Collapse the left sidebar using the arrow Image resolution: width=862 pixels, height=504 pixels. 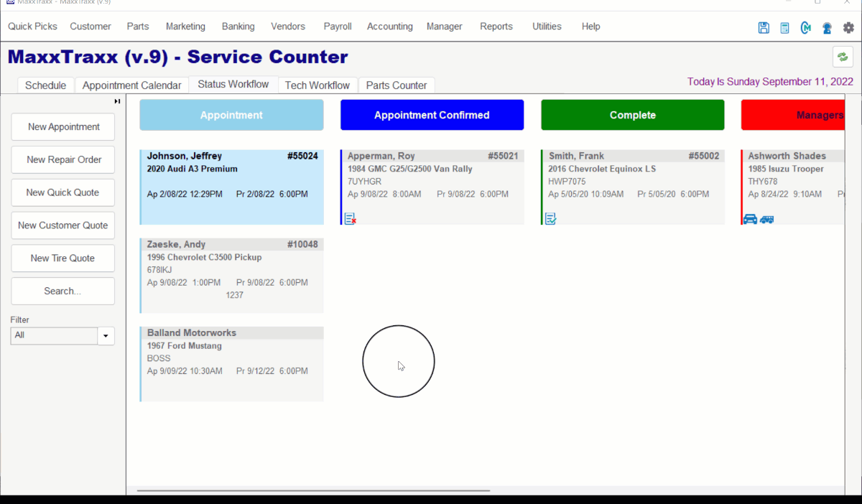click(117, 101)
